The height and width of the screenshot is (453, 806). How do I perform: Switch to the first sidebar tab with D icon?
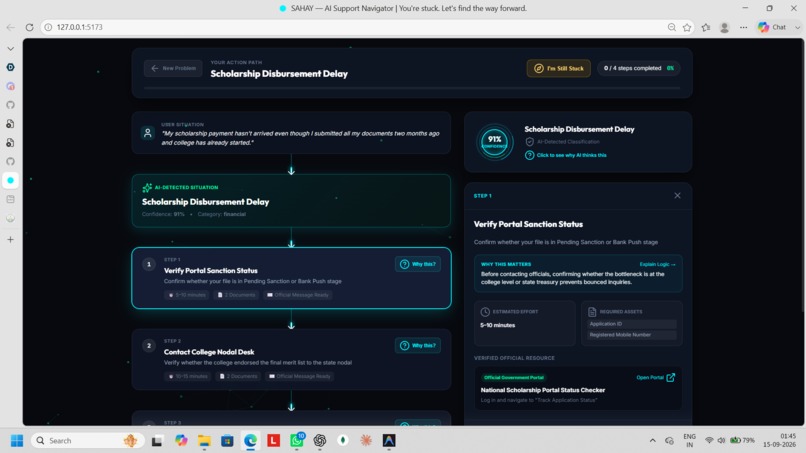click(10, 67)
